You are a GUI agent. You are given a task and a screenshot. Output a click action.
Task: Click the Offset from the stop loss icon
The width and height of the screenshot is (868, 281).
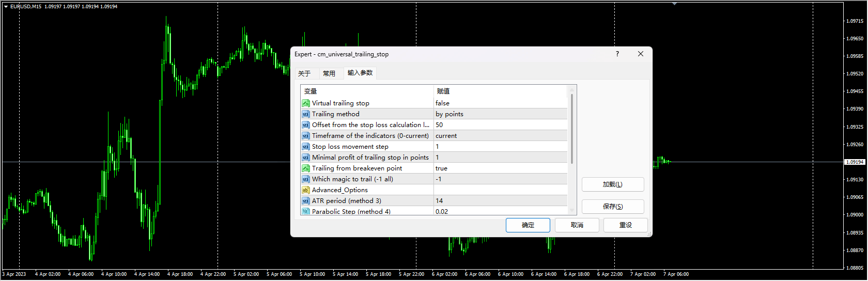pos(306,125)
